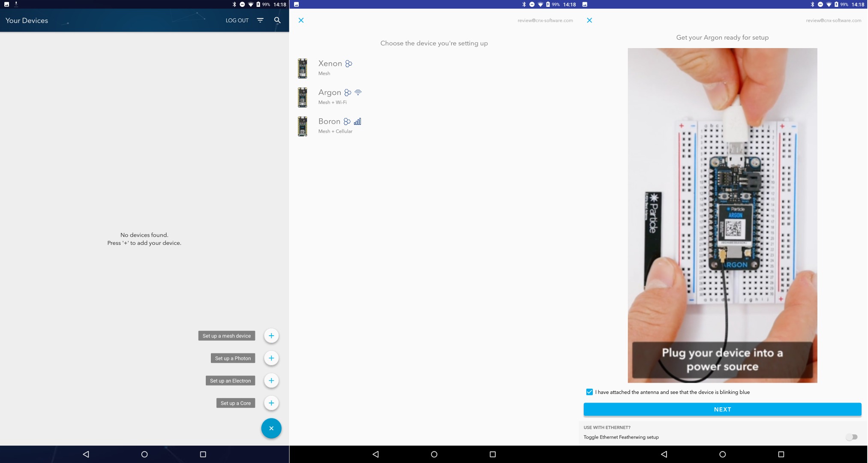Uncheck 'I have attached the antenna' checkbox
868x463 pixels.
tap(589, 392)
